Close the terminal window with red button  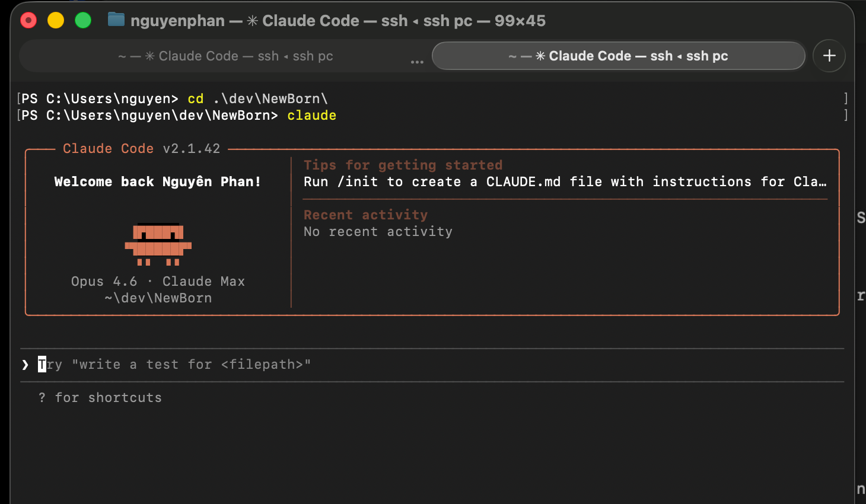click(x=28, y=20)
